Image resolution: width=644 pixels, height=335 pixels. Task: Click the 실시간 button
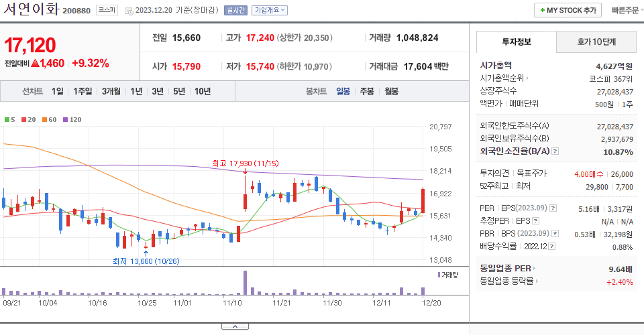pos(235,10)
